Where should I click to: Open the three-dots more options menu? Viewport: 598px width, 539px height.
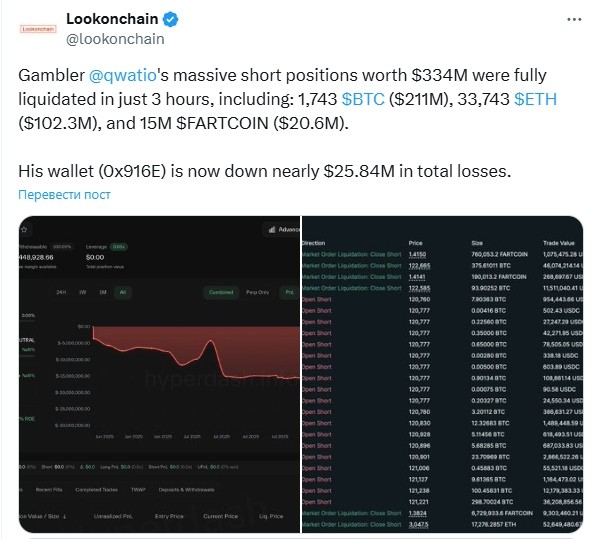(x=574, y=19)
